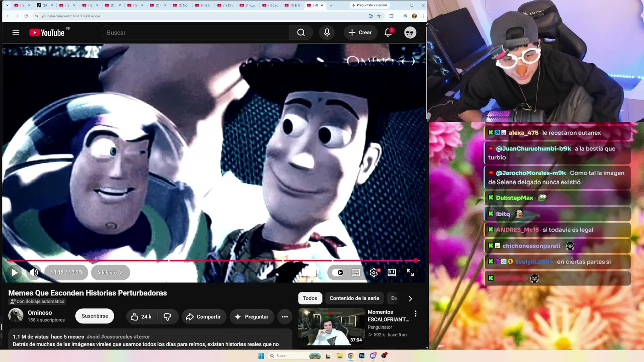Open Photoshop from the taskbar
The width and height of the screenshot is (644, 362).
click(362, 356)
